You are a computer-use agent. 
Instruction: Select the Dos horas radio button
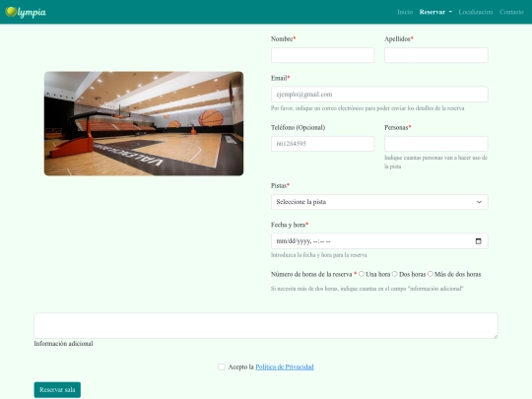[395, 274]
